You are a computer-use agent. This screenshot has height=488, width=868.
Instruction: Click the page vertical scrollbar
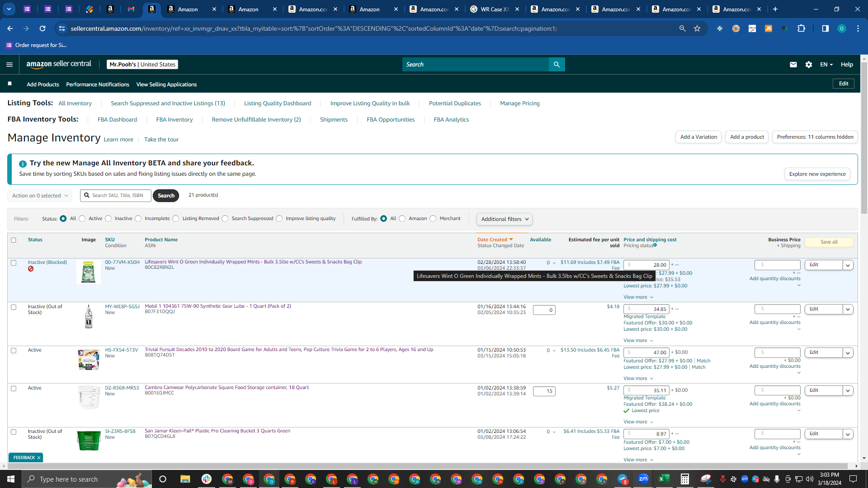pyautogui.click(x=864, y=138)
